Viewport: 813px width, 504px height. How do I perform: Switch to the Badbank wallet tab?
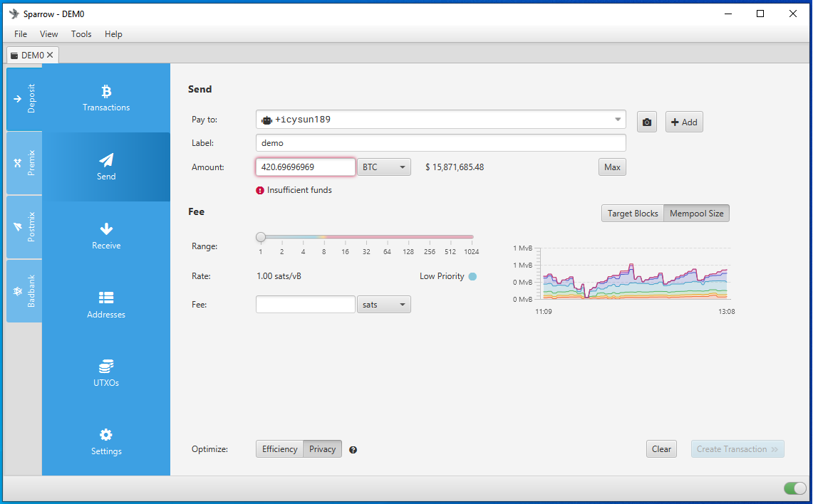[24, 290]
